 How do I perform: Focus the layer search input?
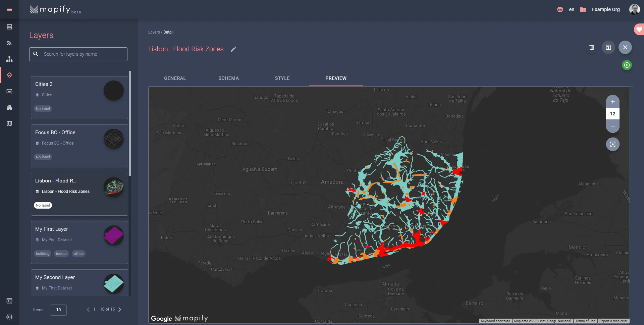(x=78, y=54)
